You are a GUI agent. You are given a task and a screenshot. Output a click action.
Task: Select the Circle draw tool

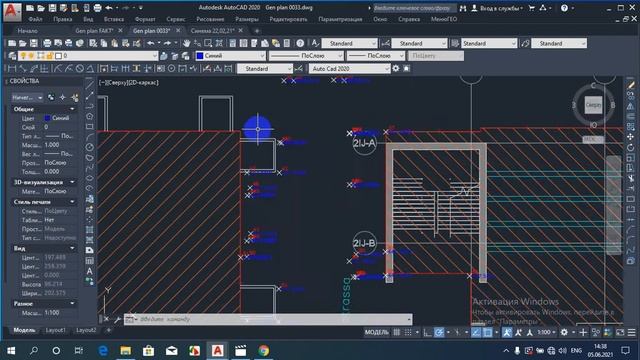pyautogui.click(x=89, y=147)
